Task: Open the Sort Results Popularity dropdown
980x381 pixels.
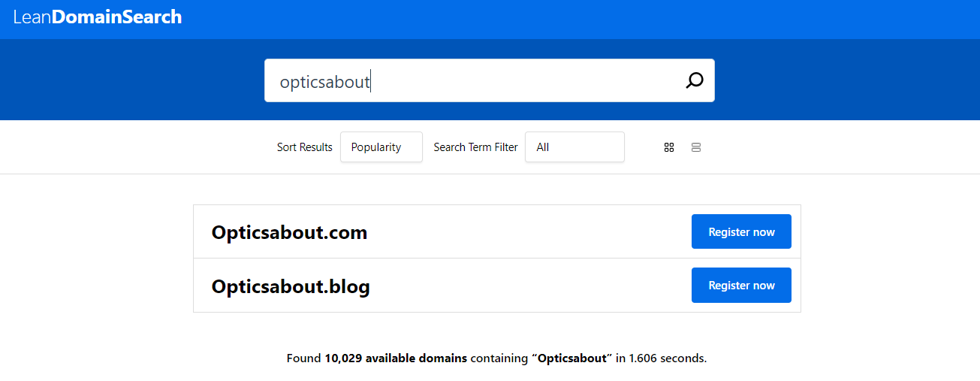Action: click(381, 147)
